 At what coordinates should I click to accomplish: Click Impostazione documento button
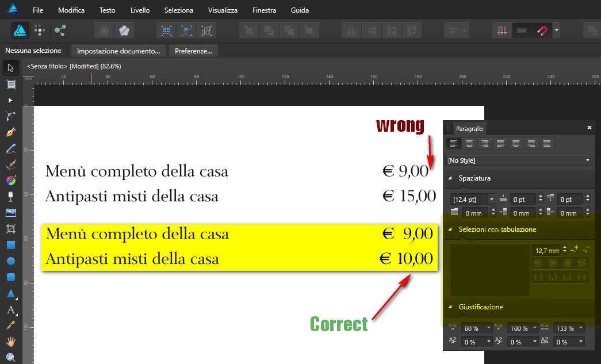click(118, 51)
